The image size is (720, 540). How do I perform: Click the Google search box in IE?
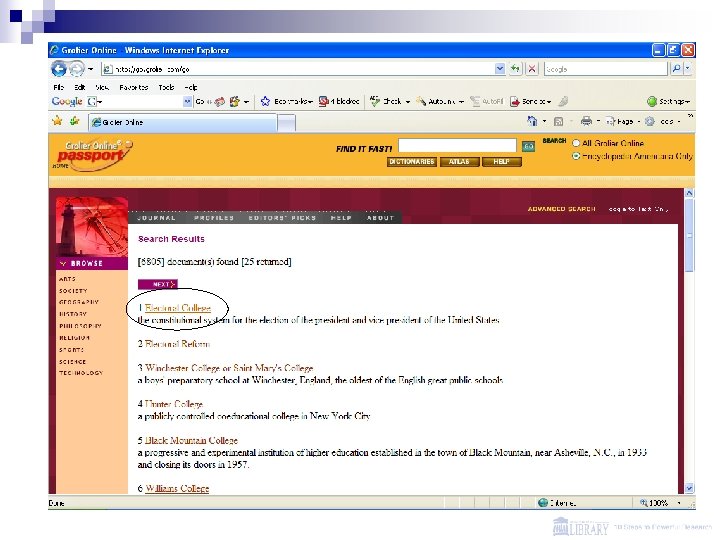(605, 69)
